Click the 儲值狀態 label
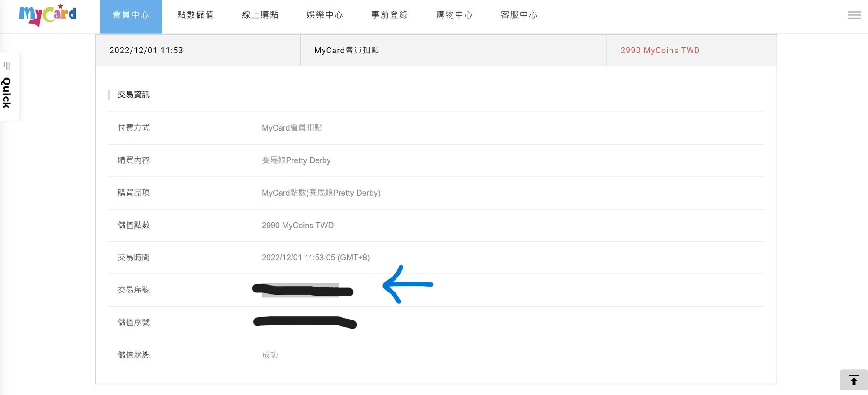 133,355
